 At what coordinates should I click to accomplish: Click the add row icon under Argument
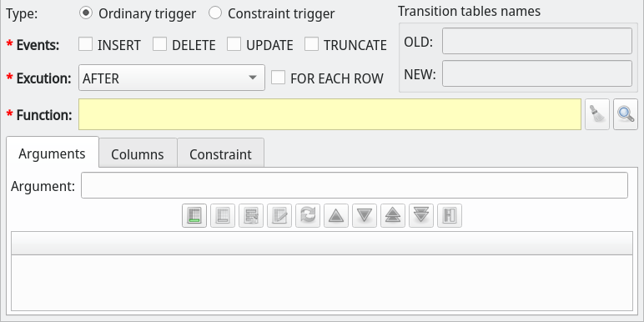tap(194, 215)
